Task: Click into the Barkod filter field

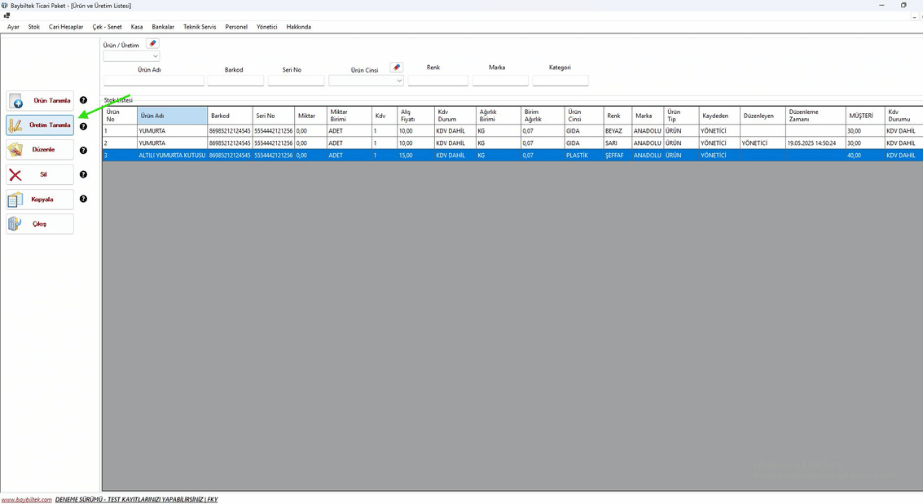Action: pos(234,81)
